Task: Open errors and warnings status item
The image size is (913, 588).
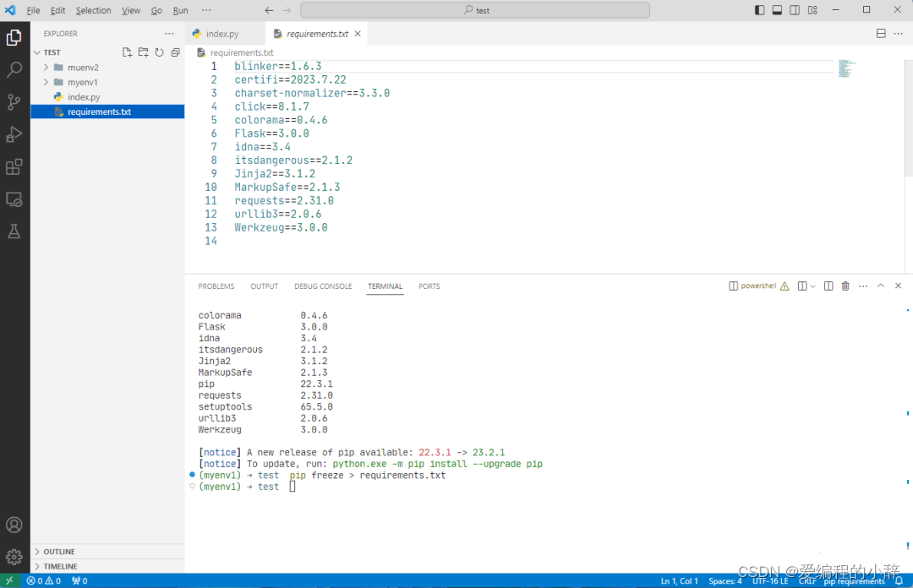Action: [x=44, y=581]
